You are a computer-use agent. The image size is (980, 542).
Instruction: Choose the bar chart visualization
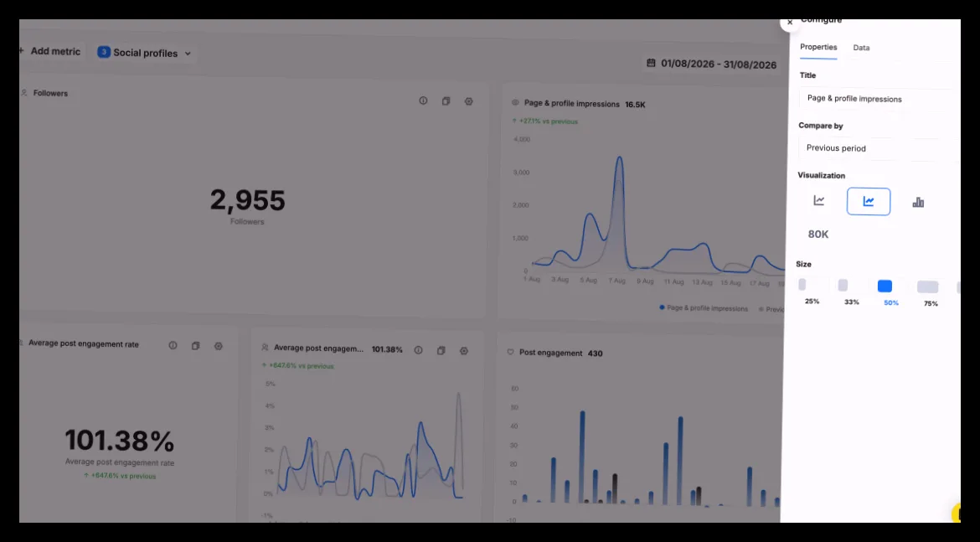pos(918,202)
